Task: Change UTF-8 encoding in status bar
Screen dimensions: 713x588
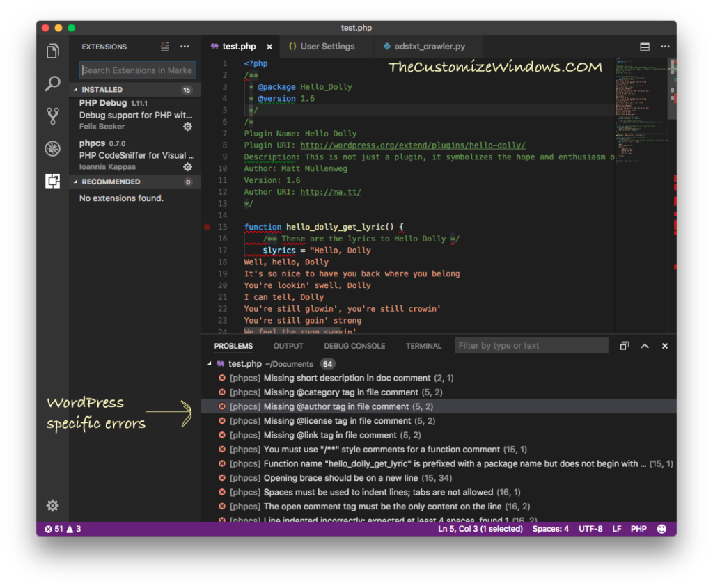Action: point(590,528)
